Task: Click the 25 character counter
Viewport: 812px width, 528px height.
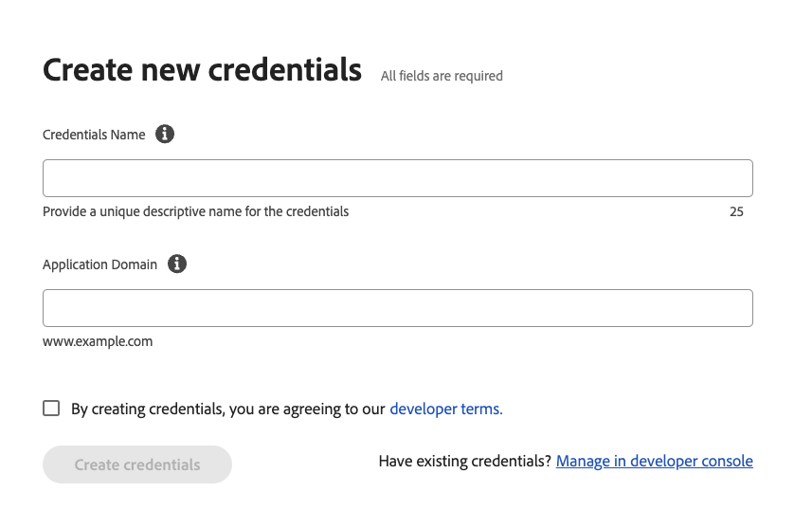Action: click(x=736, y=211)
